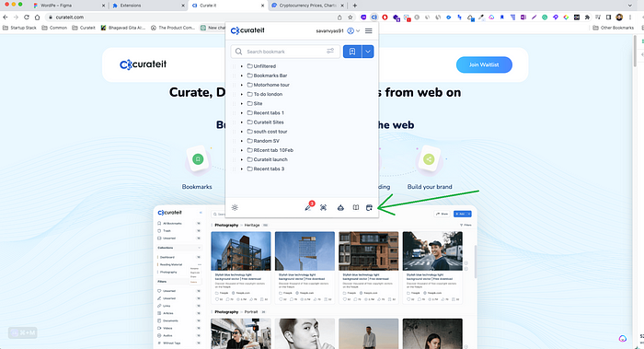This screenshot has height=349, width=644.
Task: Expand the Motorhome tour folder arrow
Action: pyautogui.click(x=241, y=85)
